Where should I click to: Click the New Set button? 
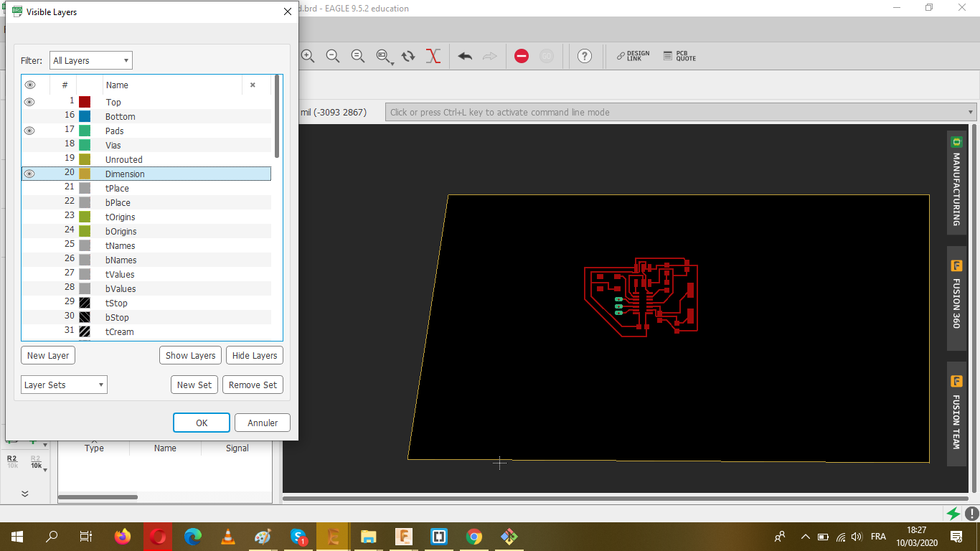pos(194,385)
